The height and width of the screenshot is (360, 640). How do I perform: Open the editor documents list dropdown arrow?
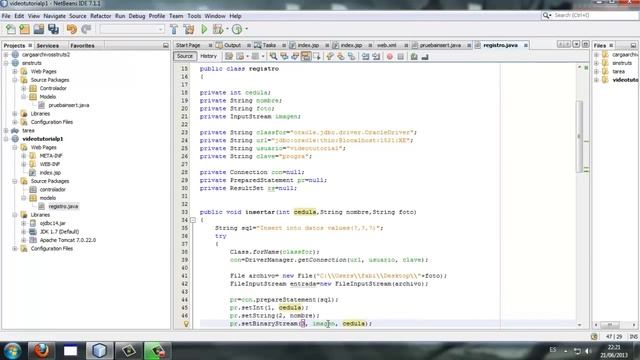coord(576,44)
